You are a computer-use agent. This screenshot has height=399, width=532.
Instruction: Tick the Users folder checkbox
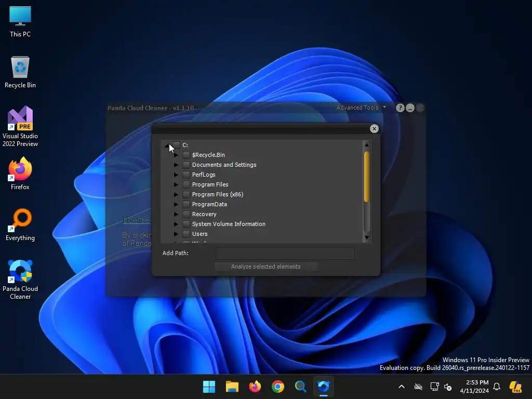pyautogui.click(x=186, y=234)
